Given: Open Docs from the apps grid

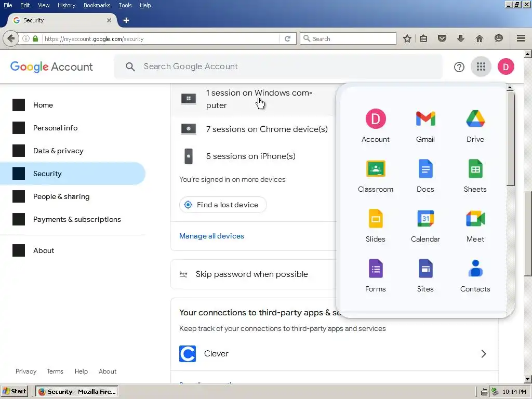Looking at the screenshot, I should (x=425, y=176).
